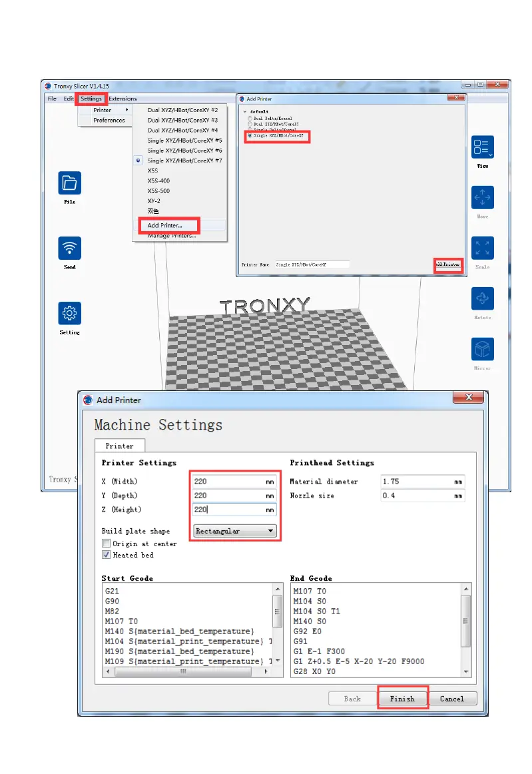
Task: Close the Machine Settings Add Printer window
Action: coord(468,398)
